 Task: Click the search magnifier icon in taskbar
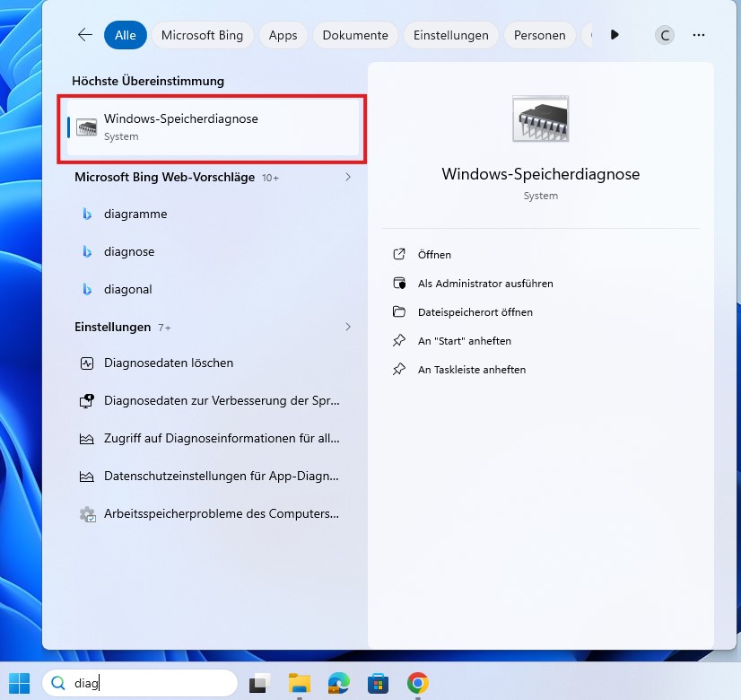coord(58,684)
